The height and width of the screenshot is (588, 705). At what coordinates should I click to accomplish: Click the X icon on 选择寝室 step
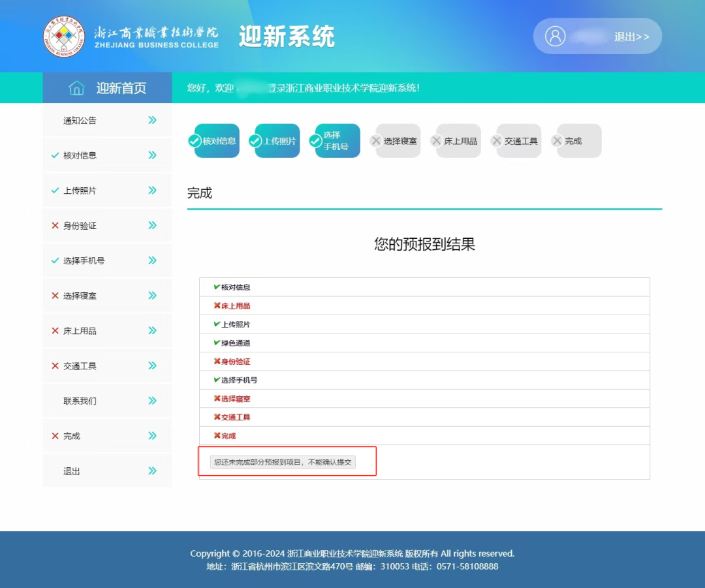point(375,141)
